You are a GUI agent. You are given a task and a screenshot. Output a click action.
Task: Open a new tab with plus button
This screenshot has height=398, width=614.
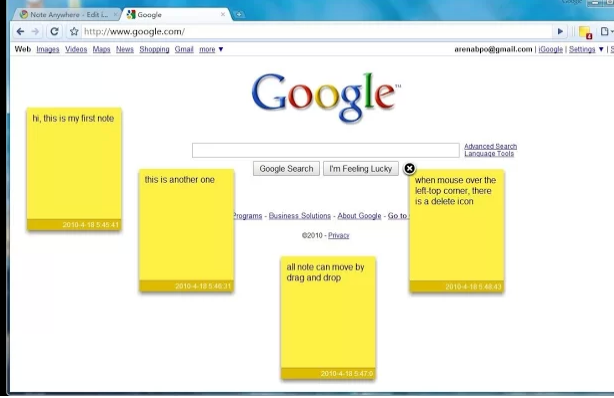click(238, 15)
